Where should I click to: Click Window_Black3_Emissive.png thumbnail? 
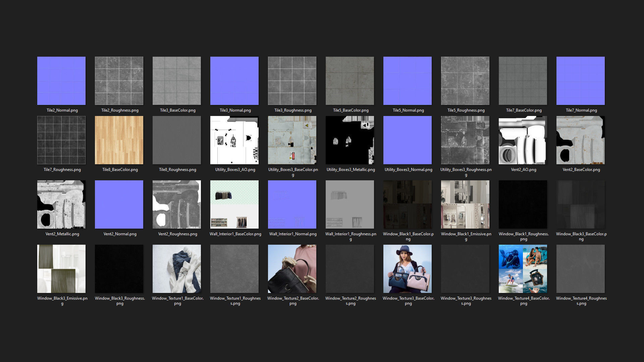[61, 269]
